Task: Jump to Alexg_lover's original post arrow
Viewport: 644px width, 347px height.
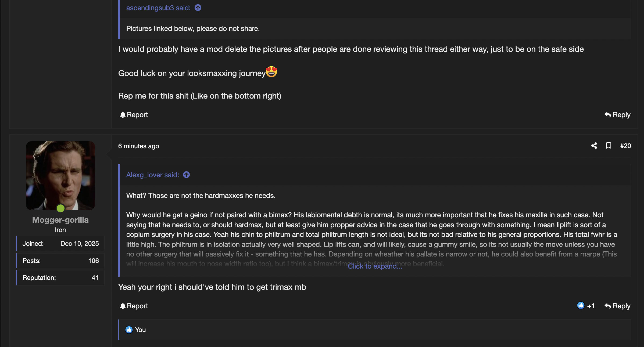Action: 187,175
